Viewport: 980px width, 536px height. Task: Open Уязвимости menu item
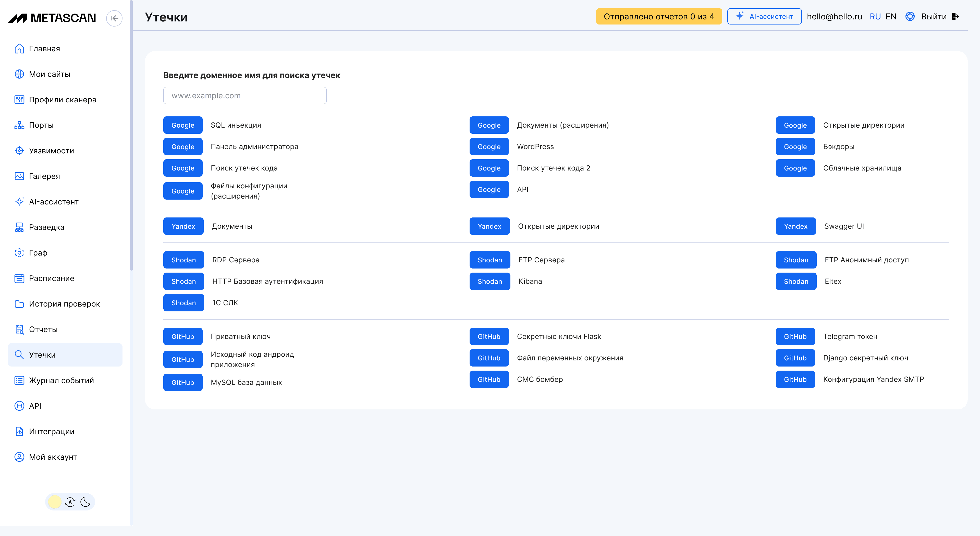(x=65, y=151)
